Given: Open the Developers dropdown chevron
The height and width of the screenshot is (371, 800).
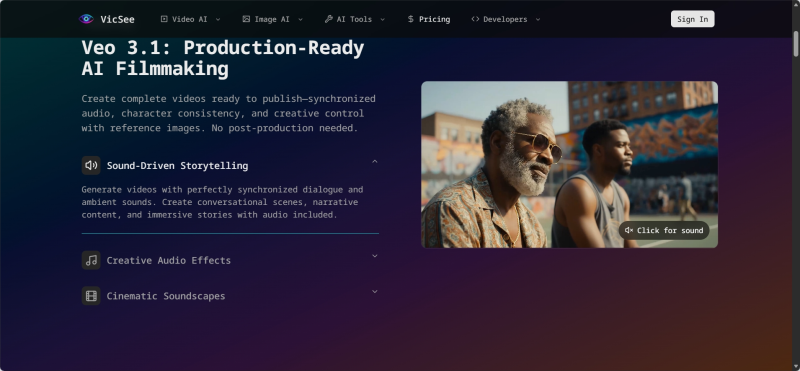Looking at the screenshot, I should click(538, 19).
